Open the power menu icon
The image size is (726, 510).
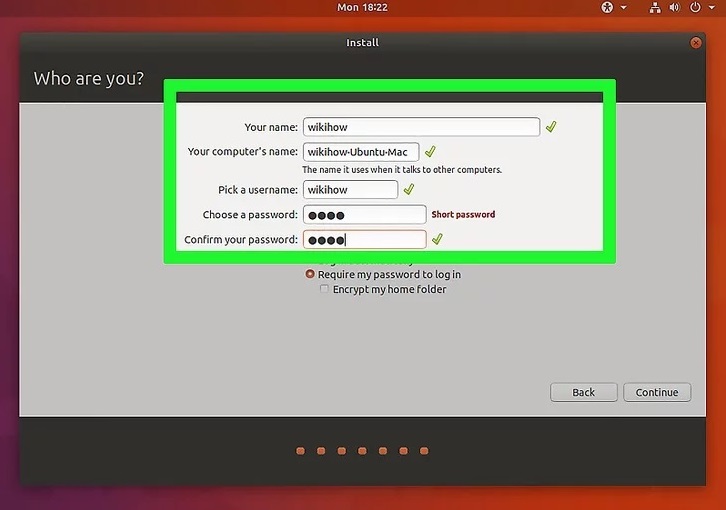point(695,7)
